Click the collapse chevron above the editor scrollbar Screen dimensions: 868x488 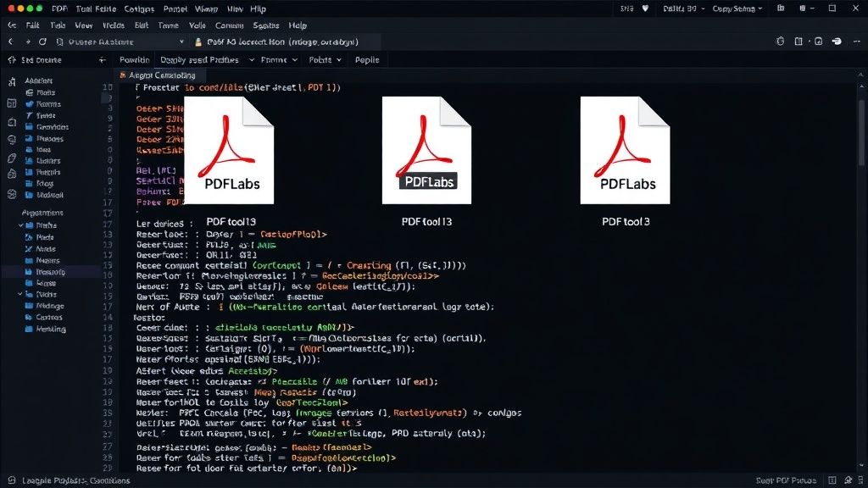861,75
